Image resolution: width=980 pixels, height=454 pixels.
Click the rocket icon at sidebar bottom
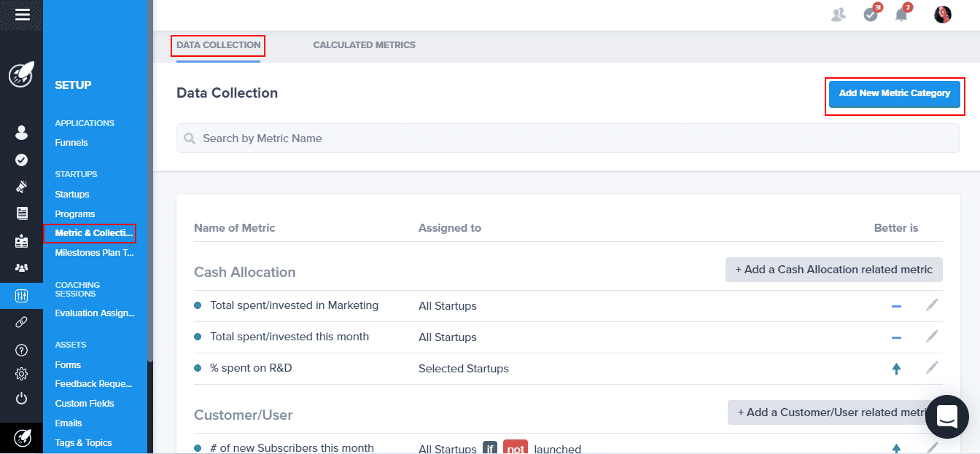pyautogui.click(x=21, y=438)
